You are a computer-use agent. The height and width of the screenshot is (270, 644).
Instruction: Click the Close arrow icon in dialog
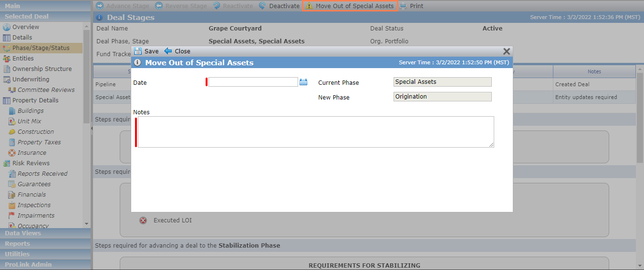click(168, 51)
